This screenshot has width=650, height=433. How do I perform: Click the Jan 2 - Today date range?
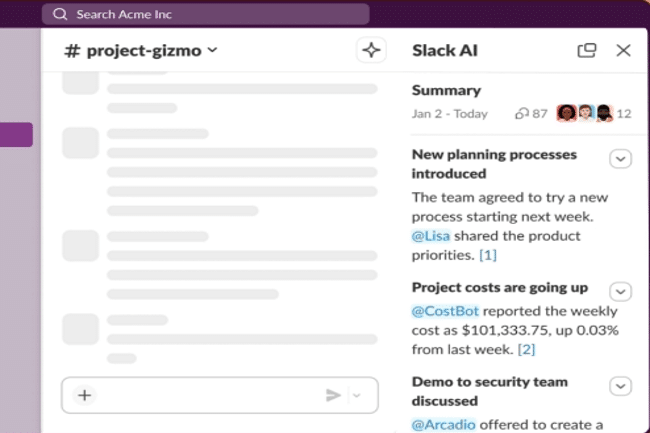pos(450,114)
